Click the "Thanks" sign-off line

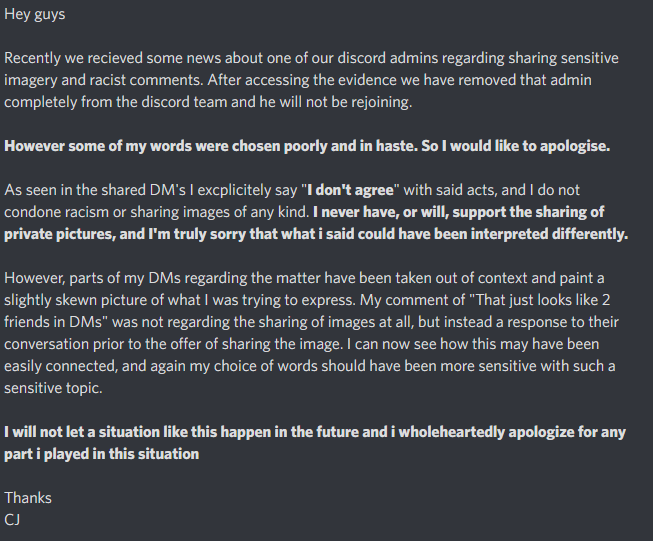28,497
